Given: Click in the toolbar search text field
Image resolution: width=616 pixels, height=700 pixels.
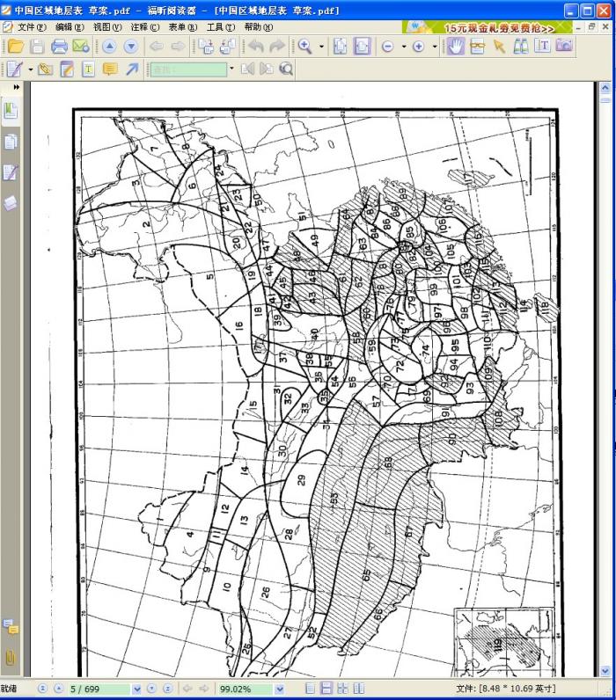Looking at the screenshot, I should (187, 69).
